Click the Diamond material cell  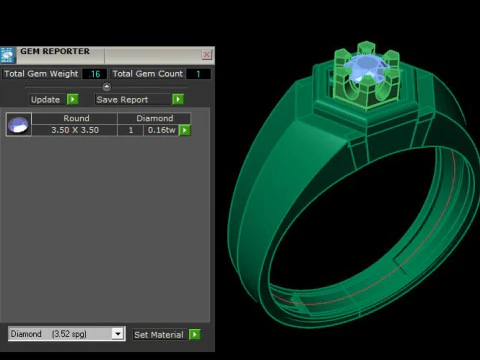tap(155, 118)
